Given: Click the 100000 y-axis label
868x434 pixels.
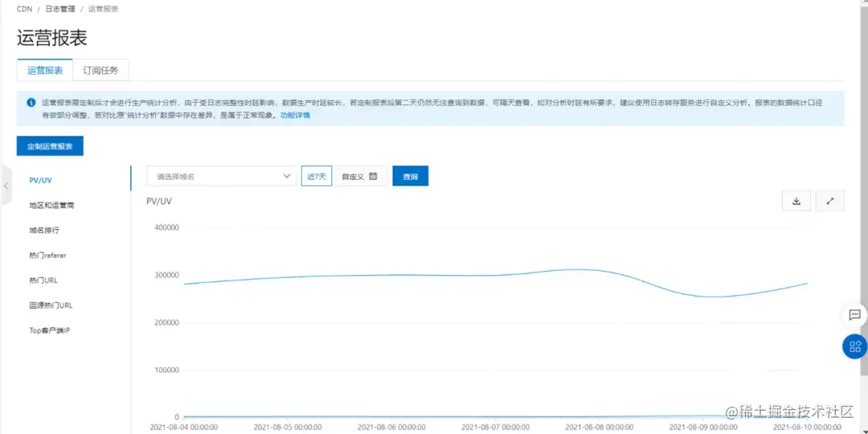Looking at the screenshot, I should tap(165, 370).
